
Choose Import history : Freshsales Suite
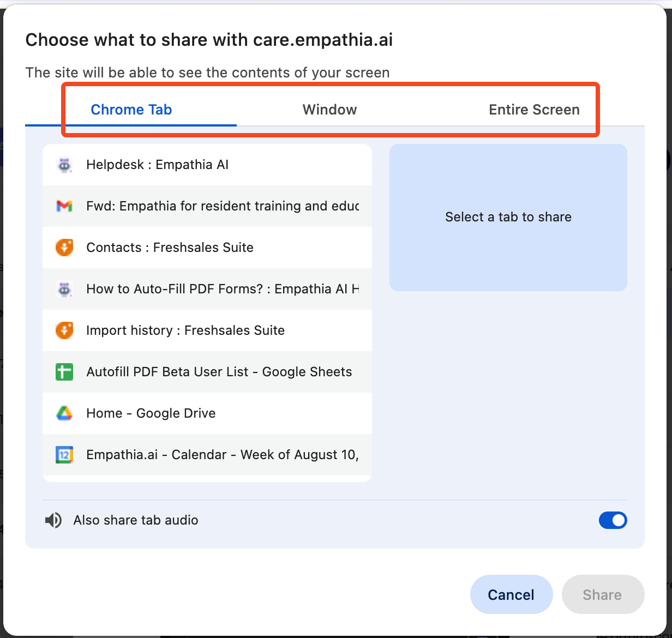[x=207, y=330]
